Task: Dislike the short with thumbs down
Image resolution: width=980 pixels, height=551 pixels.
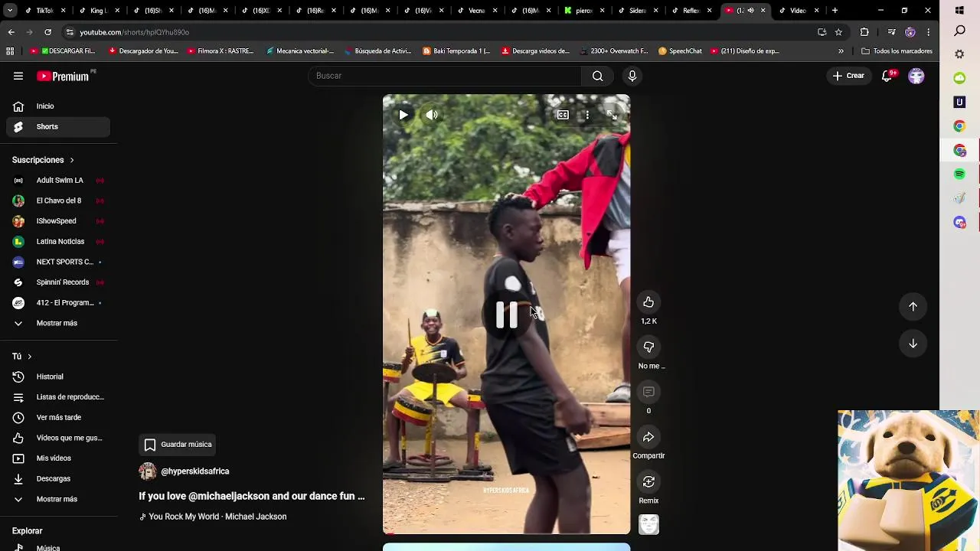Action: (x=648, y=347)
